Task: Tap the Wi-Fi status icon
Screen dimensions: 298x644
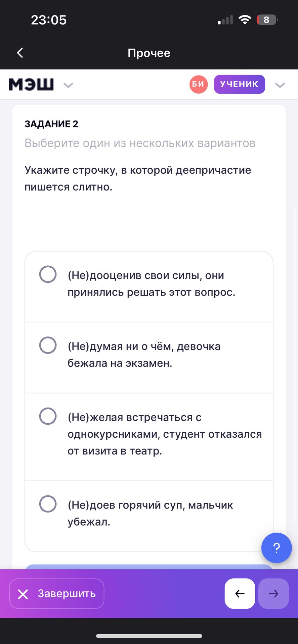Action: point(245,20)
